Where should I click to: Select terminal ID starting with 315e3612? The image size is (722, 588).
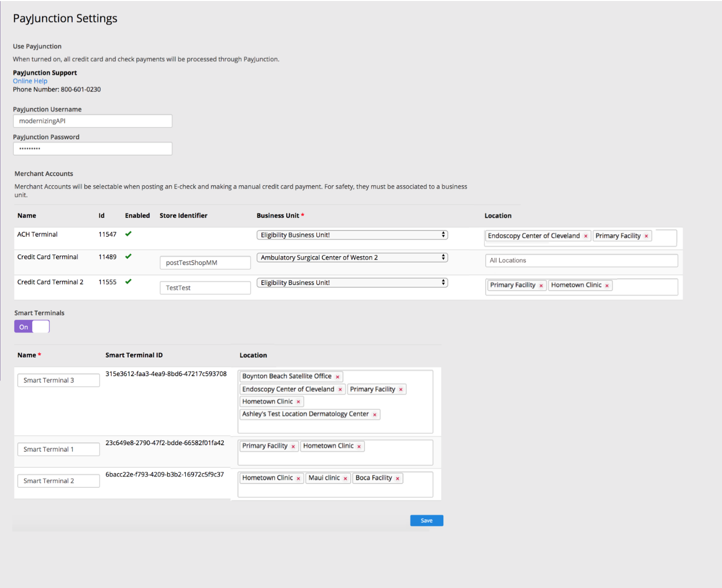coord(166,374)
